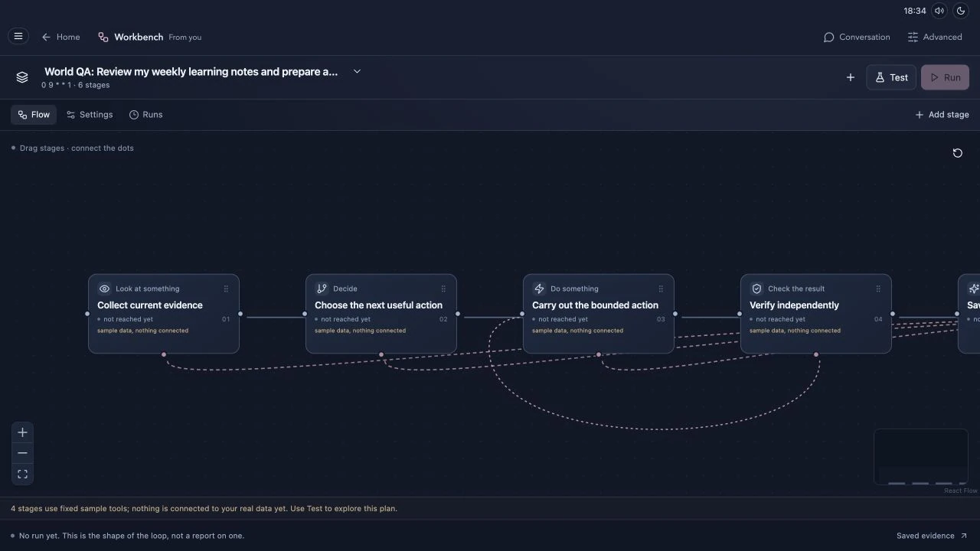Click the grip handle on the Decide stage

tap(443, 289)
